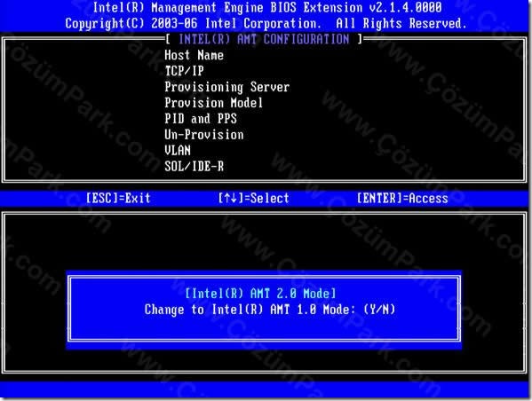Image resolution: width=532 pixels, height=401 pixels.
Task: Open the TCP/IP configuration item
Action: pyautogui.click(x=184, y=71)
